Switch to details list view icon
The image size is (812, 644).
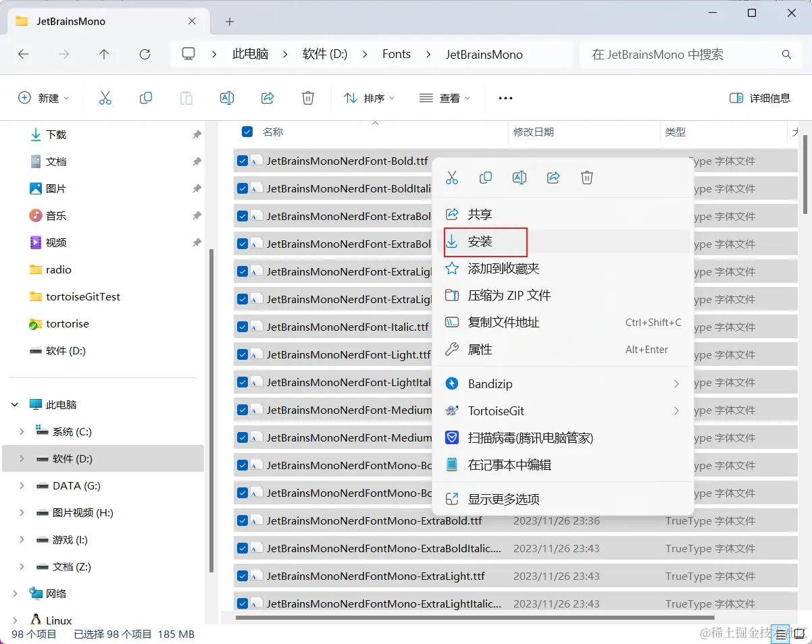click(x=782, y=633)
